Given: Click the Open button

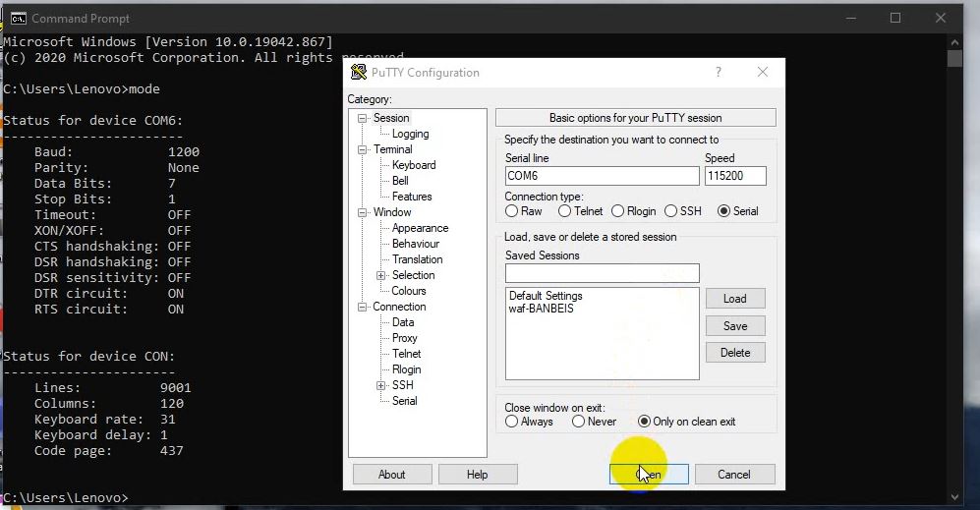Looking at the screenshot, I should click(x=649, y=475).
